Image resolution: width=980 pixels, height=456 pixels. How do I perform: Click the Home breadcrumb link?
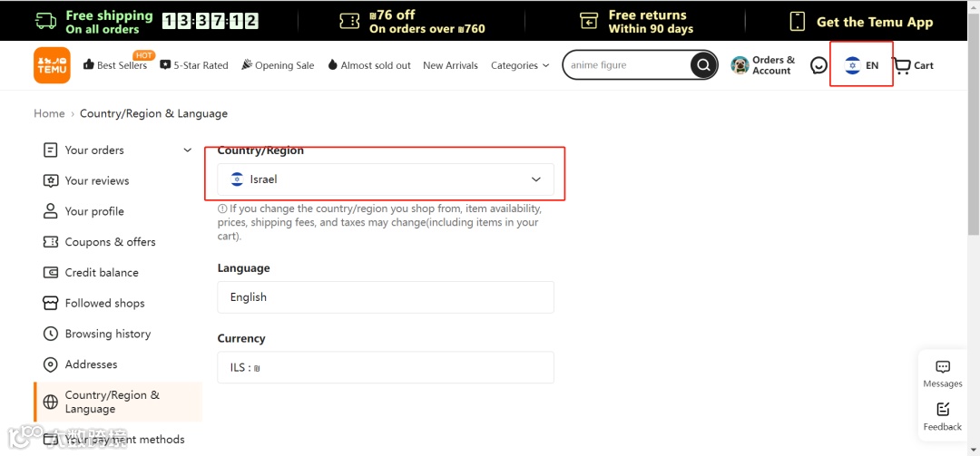coord(49,113)
